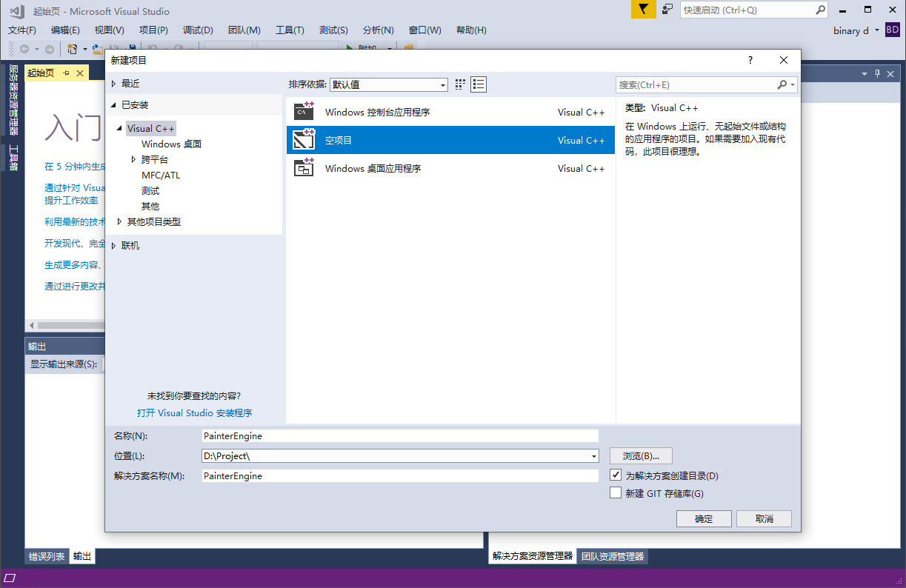Click the notifications flag icon
Viewport: 906px width, 588px height.
[x=644, y=10]
